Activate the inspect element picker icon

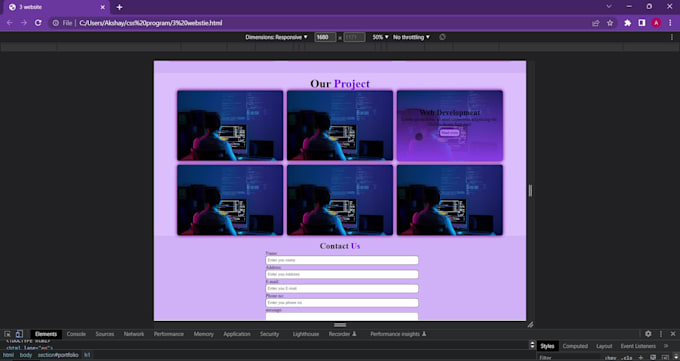tap(7, 334)
